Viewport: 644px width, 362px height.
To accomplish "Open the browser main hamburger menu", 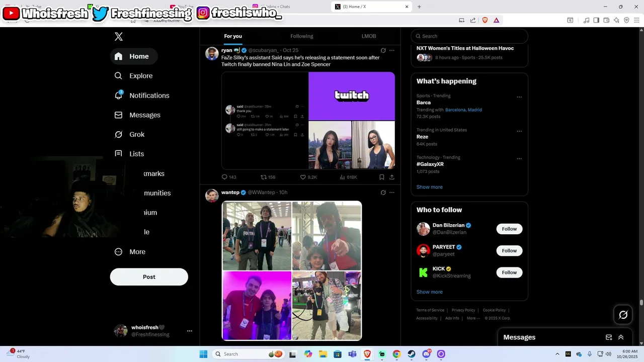I will tap(636, 20).
